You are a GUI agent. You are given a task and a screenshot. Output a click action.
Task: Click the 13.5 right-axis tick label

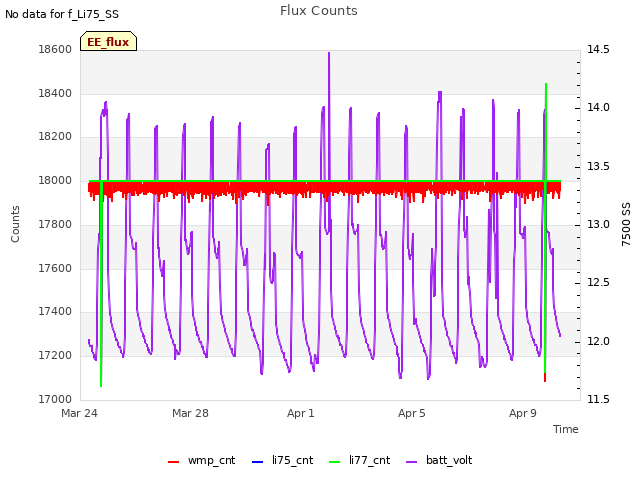(598, 167)
